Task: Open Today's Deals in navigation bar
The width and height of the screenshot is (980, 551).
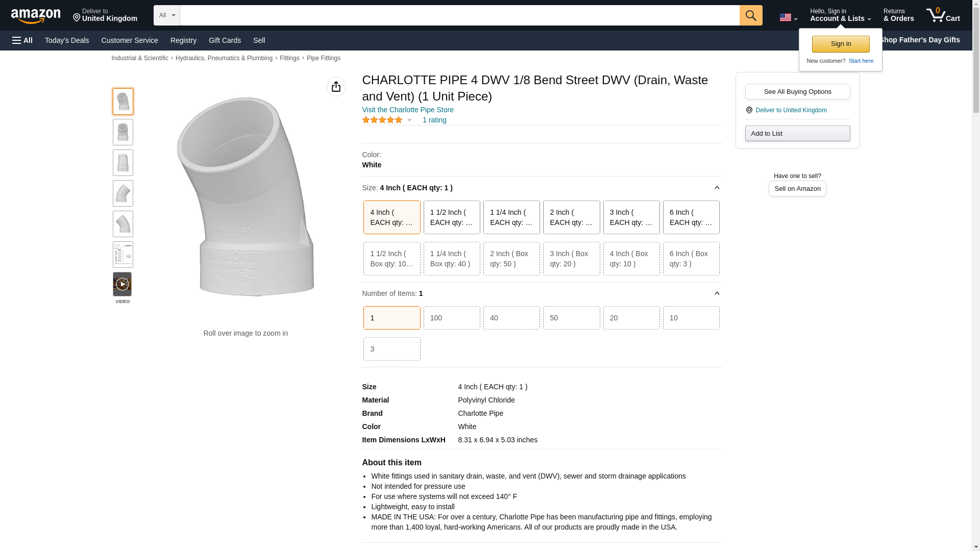Action: tap(67, 40)
